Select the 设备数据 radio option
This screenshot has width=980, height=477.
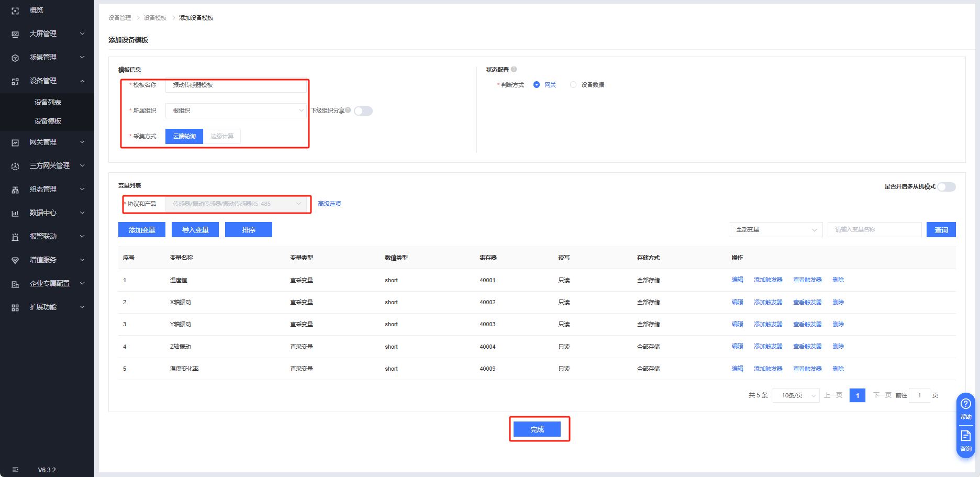(573, 85)
